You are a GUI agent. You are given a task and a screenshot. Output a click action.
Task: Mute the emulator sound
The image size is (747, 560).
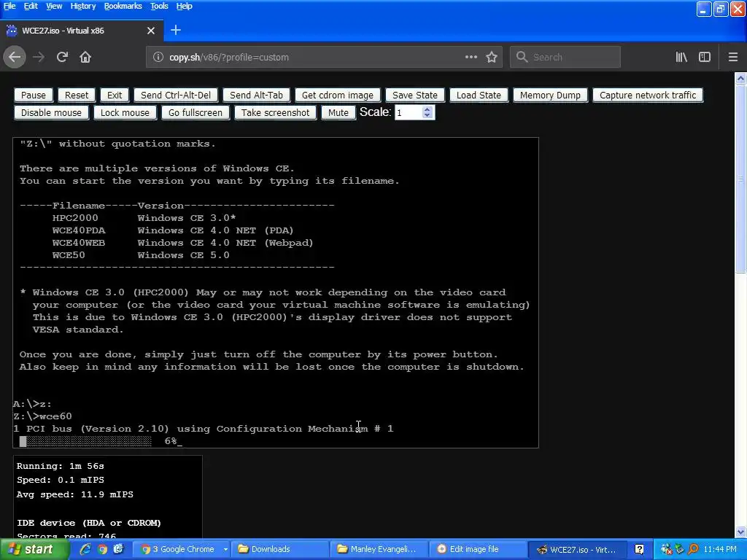pyautogui.click(x=338, y=113)
